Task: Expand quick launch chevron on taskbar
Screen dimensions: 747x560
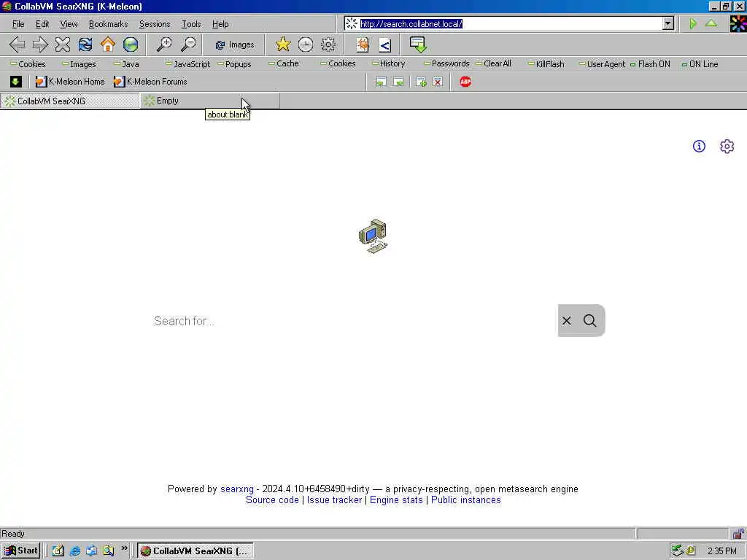Action: pyautogui.click(x=124, y=549)
